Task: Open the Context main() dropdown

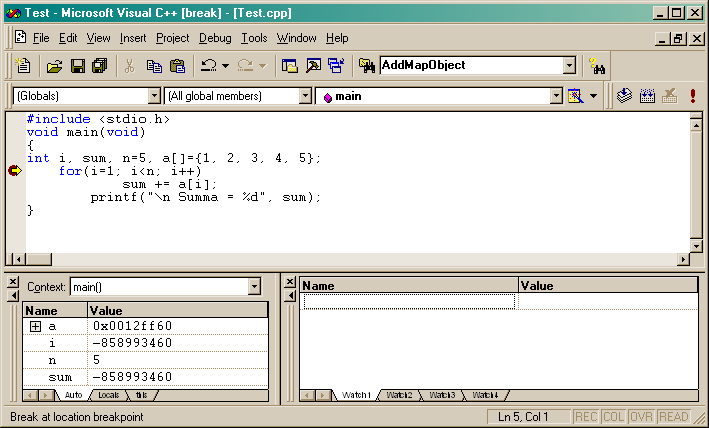Action: (254, 287)
